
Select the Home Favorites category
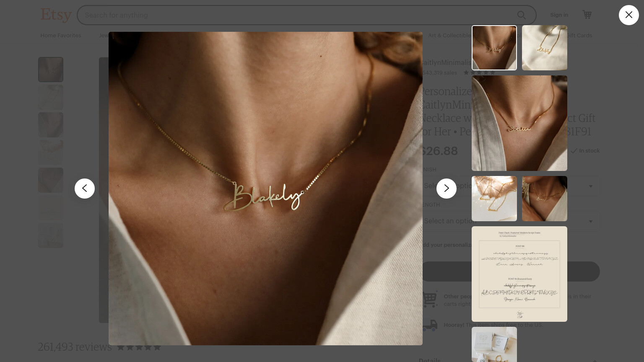61,36
